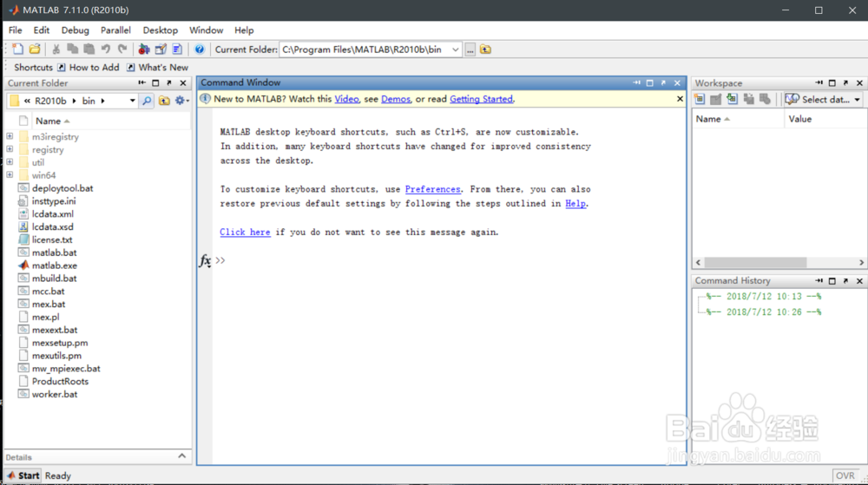Go up one level with the main toolbar folder icon
Image resolution: width=868 pixels, height=485 pixels.
coord(485,49)
